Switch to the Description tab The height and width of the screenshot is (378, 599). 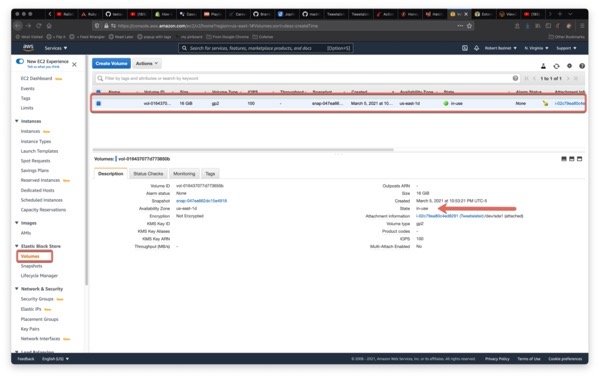pyautogui.click(x=111, y=174)
